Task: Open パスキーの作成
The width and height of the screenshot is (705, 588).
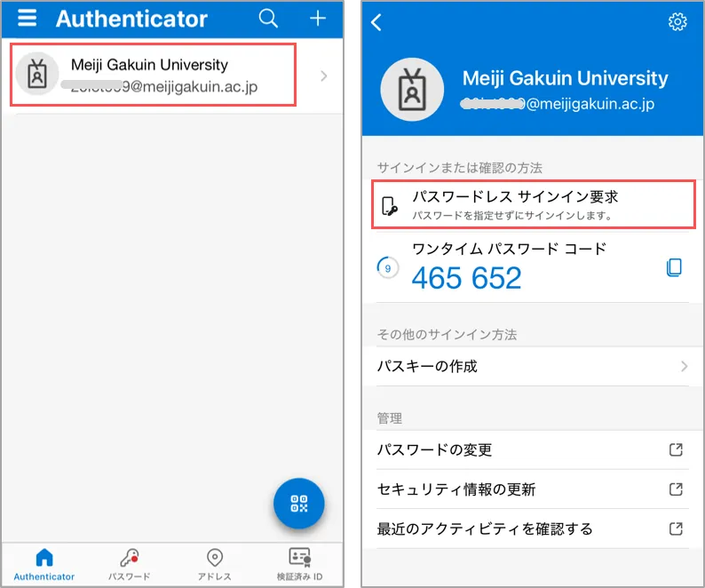Action: coord(533,366)
